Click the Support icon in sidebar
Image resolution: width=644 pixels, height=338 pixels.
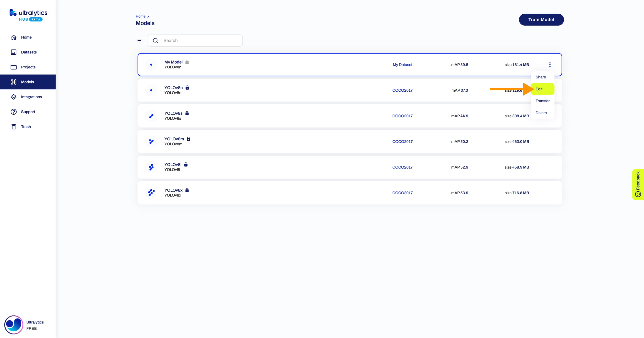(13, 112)
